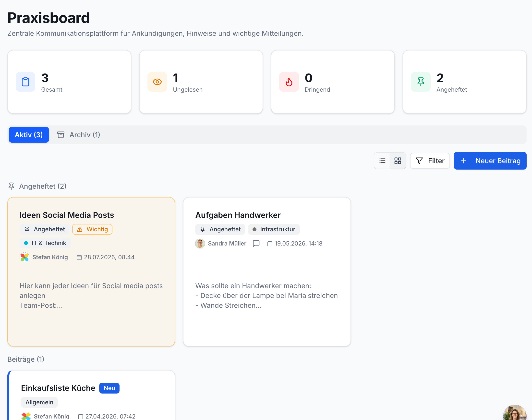
Task: Switch to grid view layout
Action: point(398,161)
